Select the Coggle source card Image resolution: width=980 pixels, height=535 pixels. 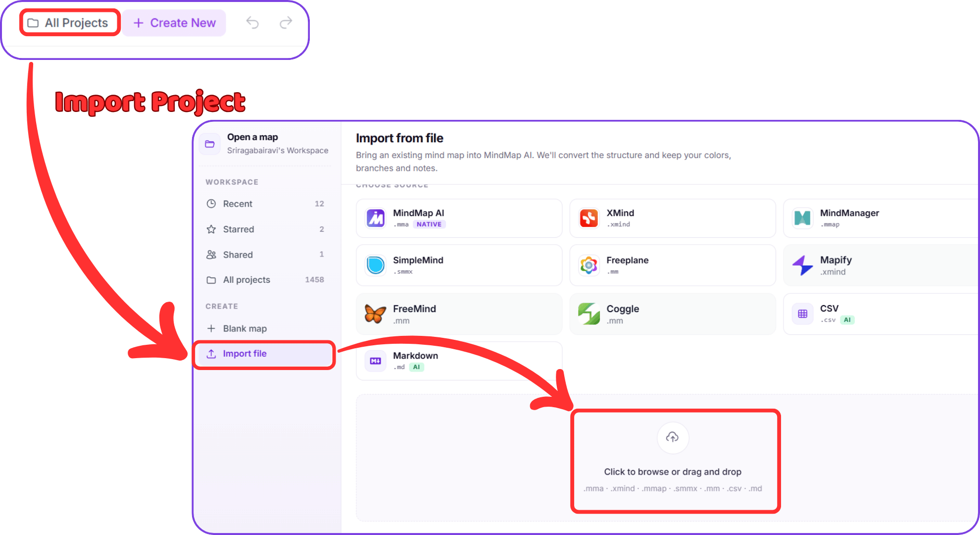(x=672, y=314)
